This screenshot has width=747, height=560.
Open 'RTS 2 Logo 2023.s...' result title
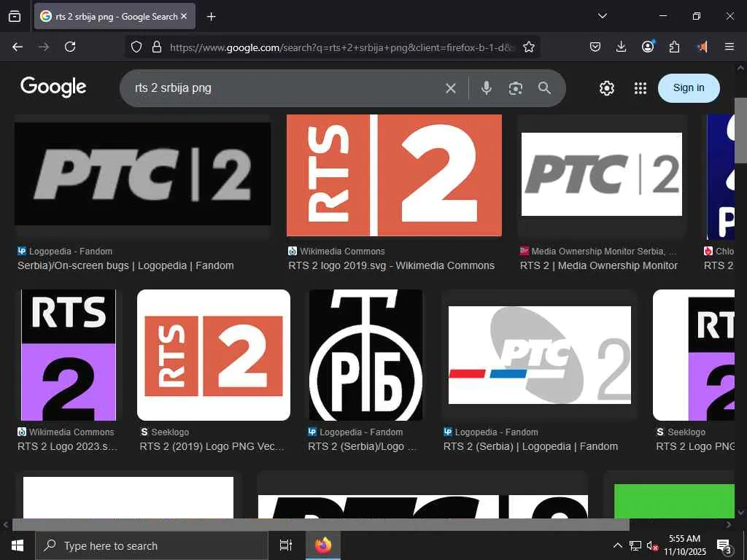coord(68,447)
